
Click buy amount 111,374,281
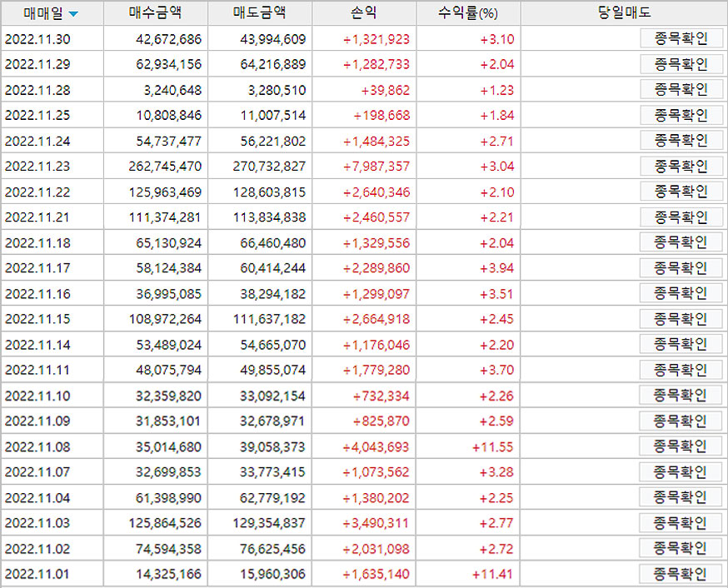165,217
